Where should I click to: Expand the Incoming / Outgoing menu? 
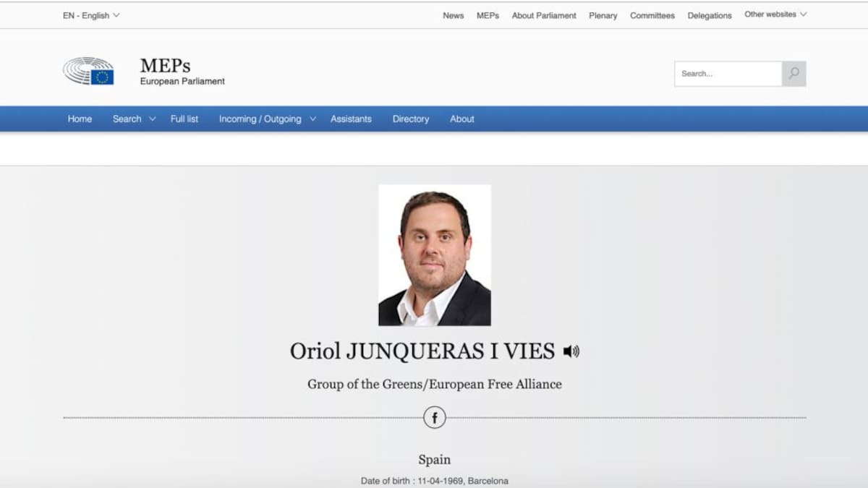(268, 119)
